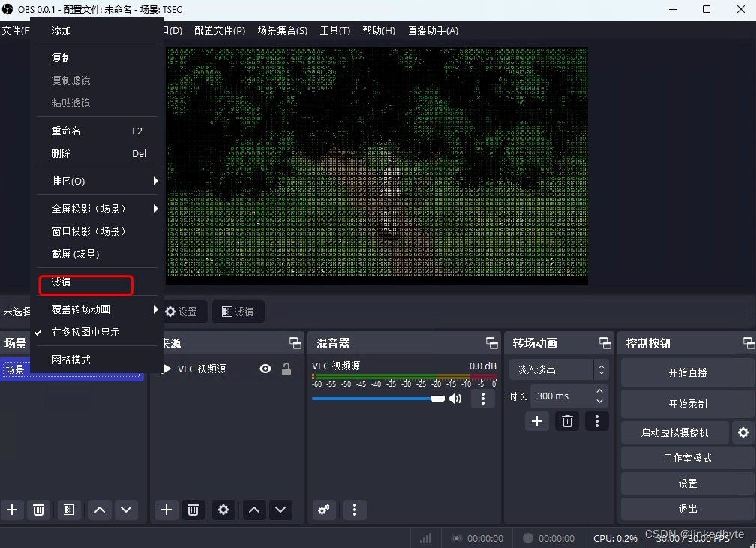The image size is (756, 548).
Task: Click the remove scene trash icon
Action: pos(38,510)
